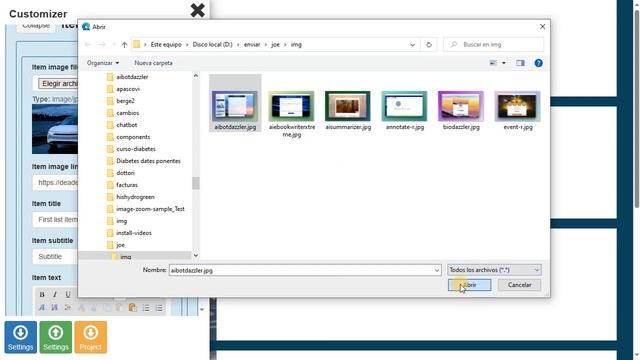The image size is (640, 360).
Task: Click the Disco local (D:) breadcrumb
Action: coord(212,44)
